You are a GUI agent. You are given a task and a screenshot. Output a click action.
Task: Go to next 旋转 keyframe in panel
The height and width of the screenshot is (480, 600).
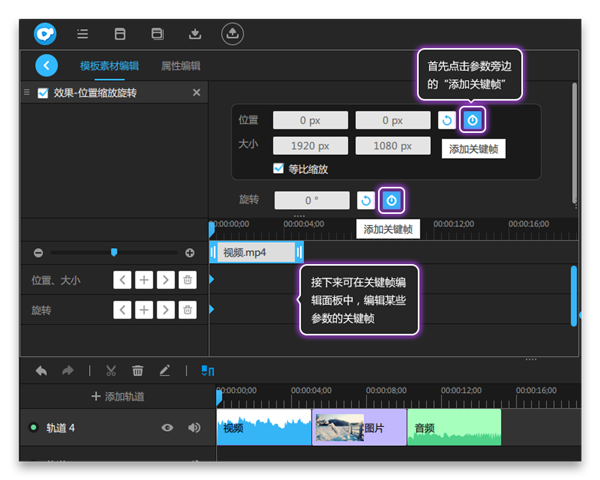point(166,310)
